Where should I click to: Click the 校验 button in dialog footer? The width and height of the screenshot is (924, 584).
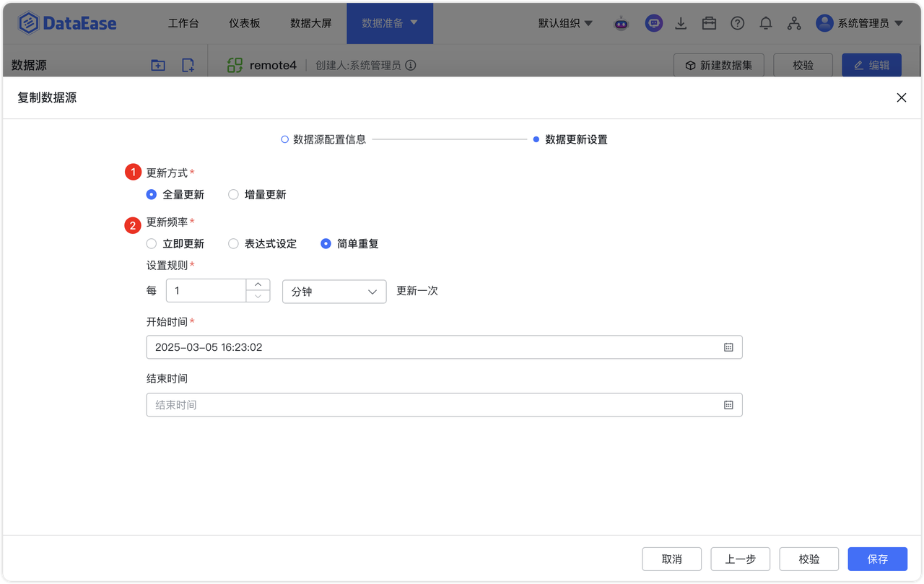pos(809,559)
